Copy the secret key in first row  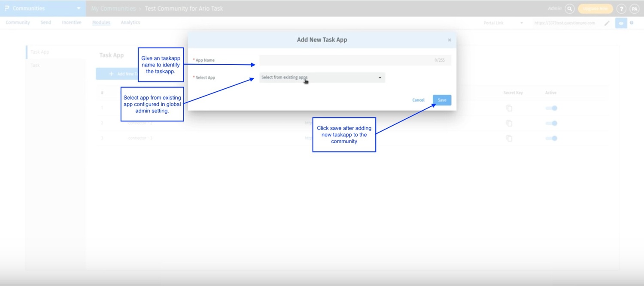(x=509, y=108)
